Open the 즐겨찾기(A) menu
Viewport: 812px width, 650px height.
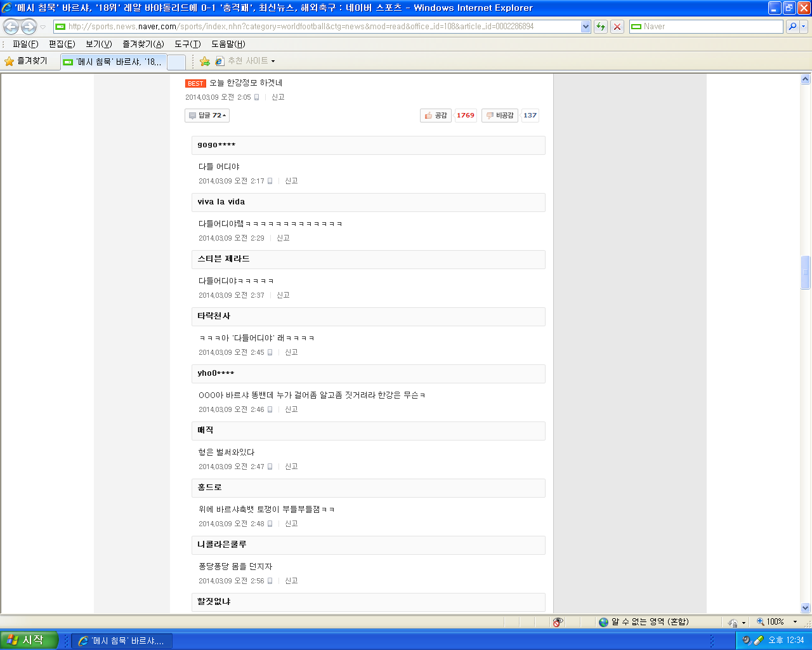143,44
